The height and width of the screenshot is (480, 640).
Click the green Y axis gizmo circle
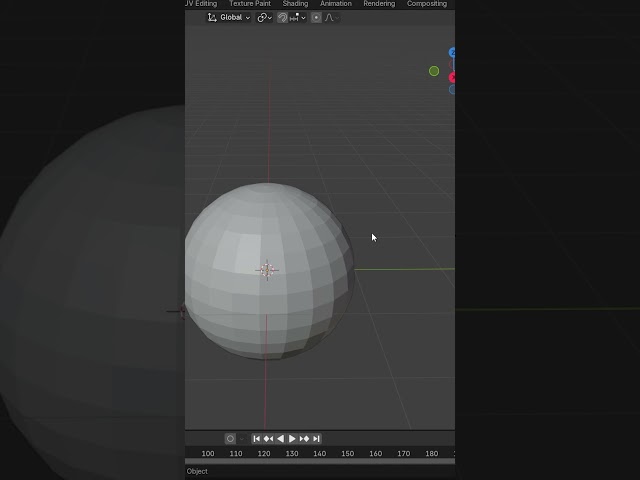pyautogui.click(x=434, y=71)
